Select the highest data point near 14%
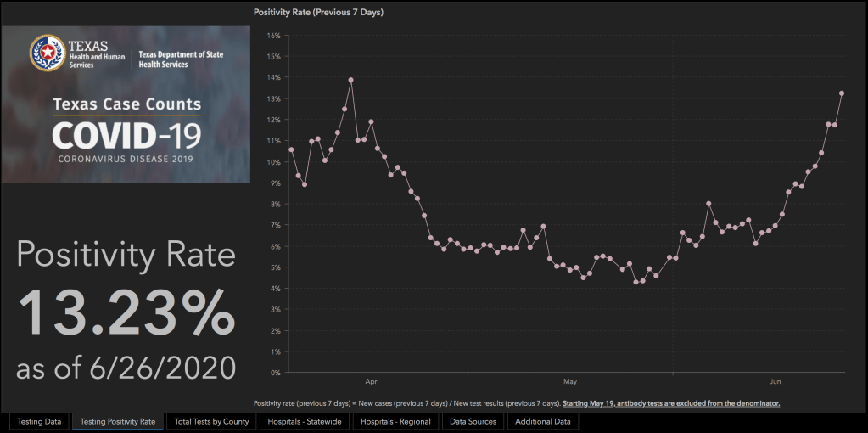 [351, 81]
